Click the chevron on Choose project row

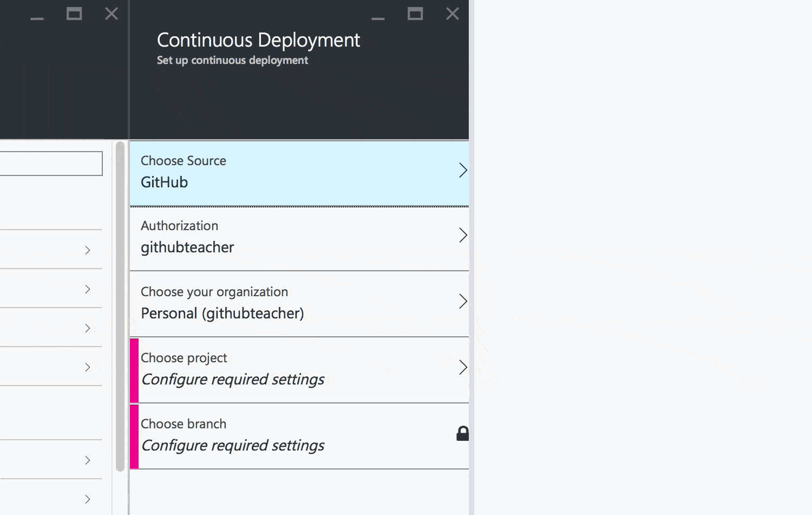tap(463, 368)
